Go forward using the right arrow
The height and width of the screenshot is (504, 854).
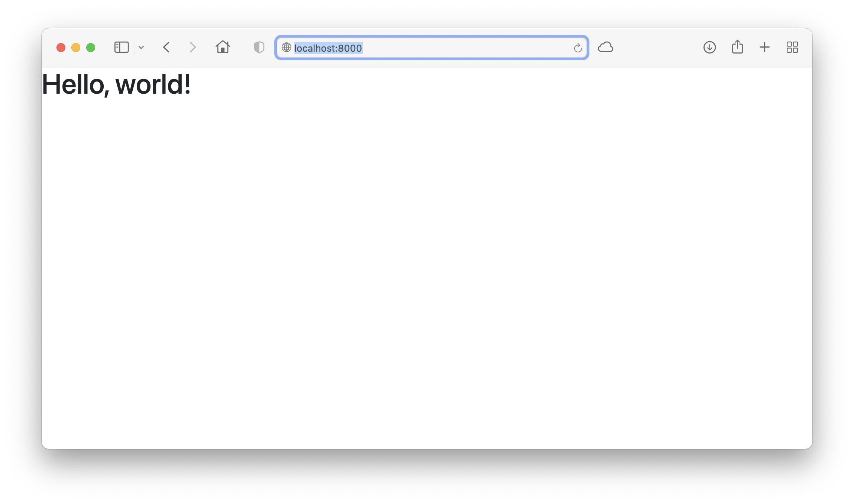[x=192, y=47]
